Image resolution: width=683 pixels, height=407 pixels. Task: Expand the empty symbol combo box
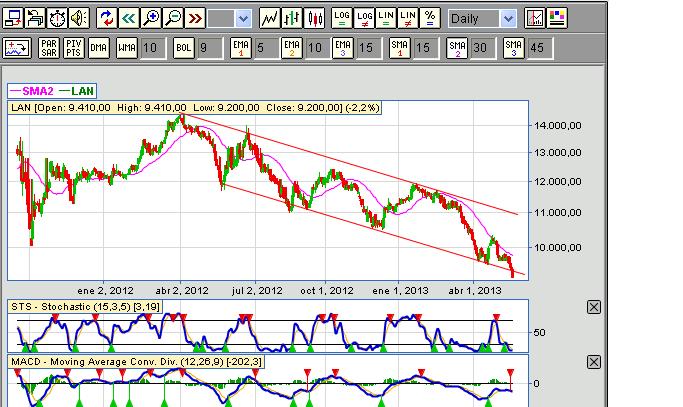(x=243, y=18)
